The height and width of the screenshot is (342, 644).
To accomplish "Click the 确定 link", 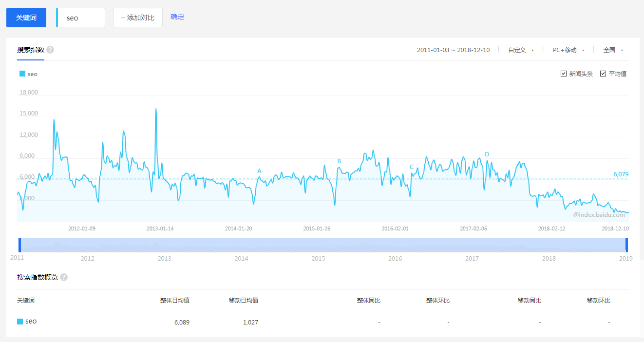I will pyautogui.click(x=177, y=17).
